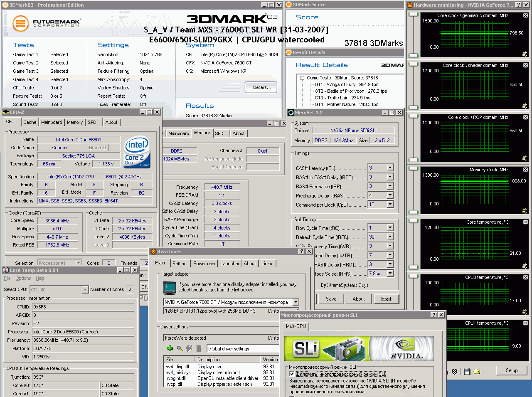
Task: Click the plug icon in RivaTuner driver settings
Action: point(189,348)
